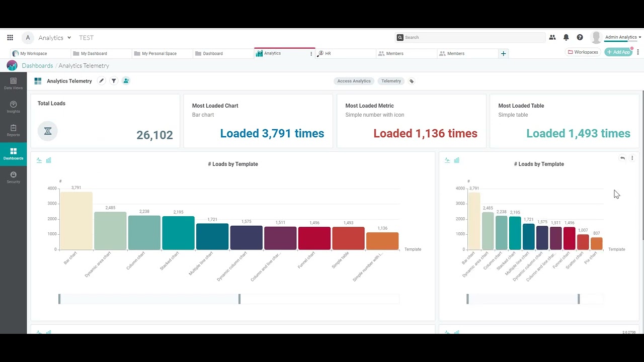Switch wide Loads chart to line view

pos(39,160)
